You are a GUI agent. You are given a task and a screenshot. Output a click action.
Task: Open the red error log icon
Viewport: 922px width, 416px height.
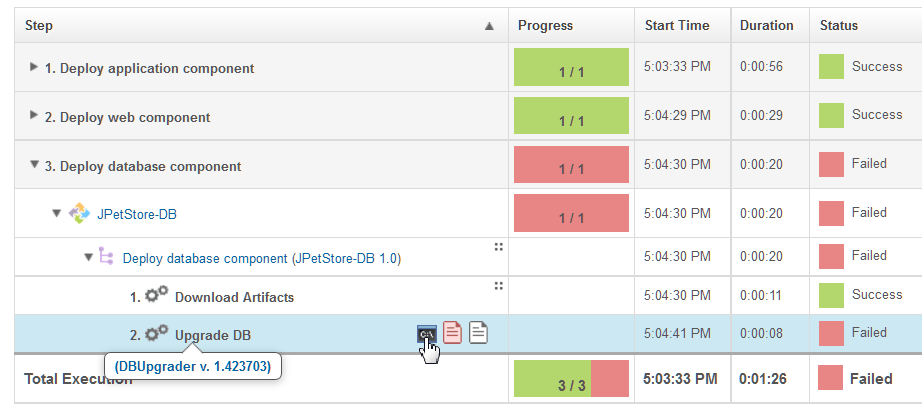[452, 333]
